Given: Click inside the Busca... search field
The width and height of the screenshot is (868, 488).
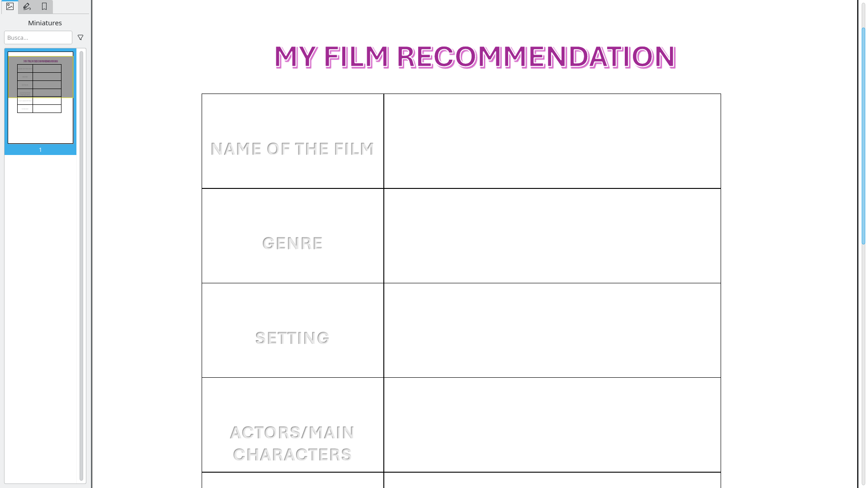Looking at the screenshot, I should coord(38,37).
